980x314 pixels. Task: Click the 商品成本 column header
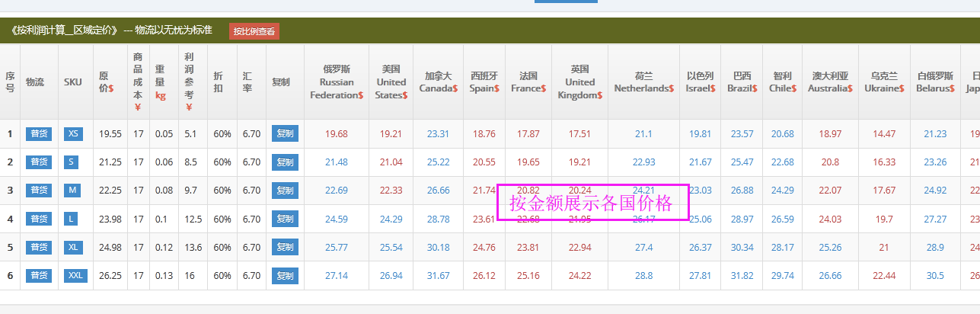pyautogui.click(x=137, y=82)
